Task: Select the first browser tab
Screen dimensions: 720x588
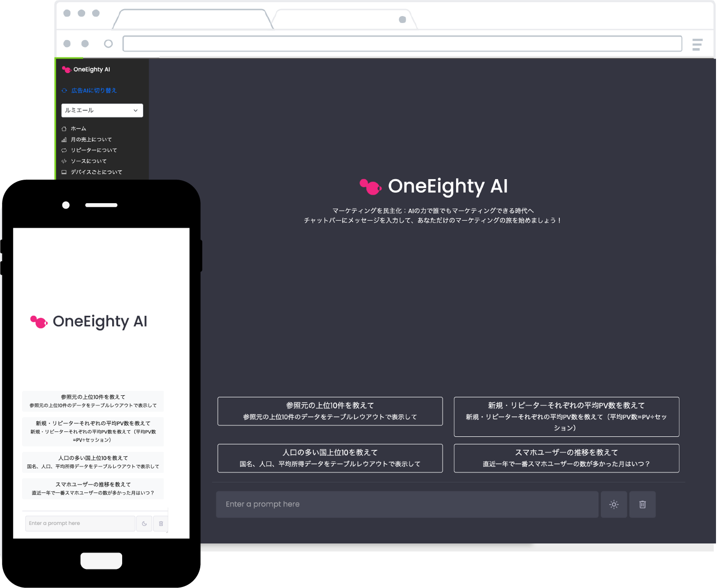Action: point(193,19)
